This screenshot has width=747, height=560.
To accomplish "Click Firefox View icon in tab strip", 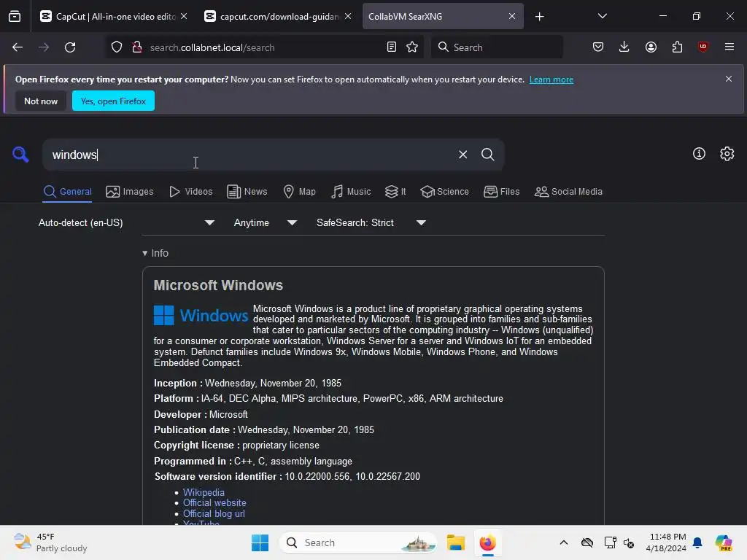I will tap(15, 17).
